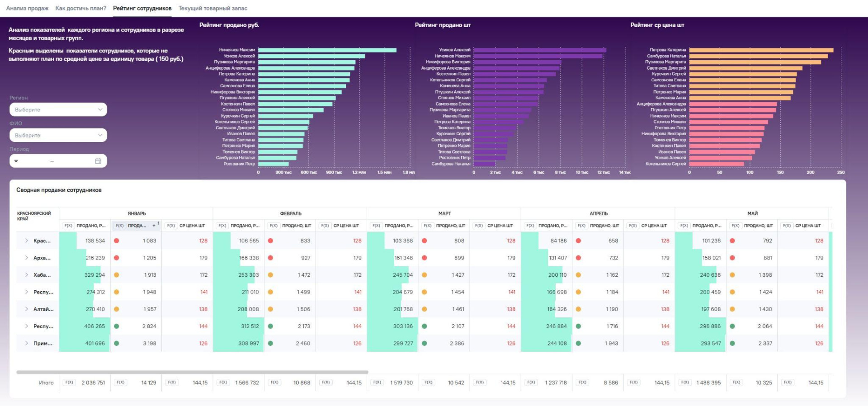This screenshot has height=406, width=868.
Task: Click the table's horizontal scrollbar
Action: 192,373
